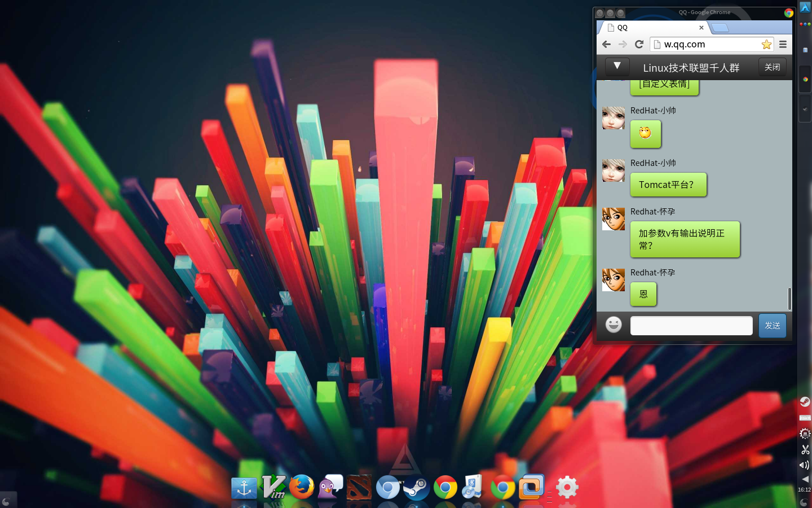Image resolution: width=812 pixels, height=508 pixels.
Task: Click the 加参数v有输出说明正常? message
Action: pyautogui.click(x=685, y=239)
